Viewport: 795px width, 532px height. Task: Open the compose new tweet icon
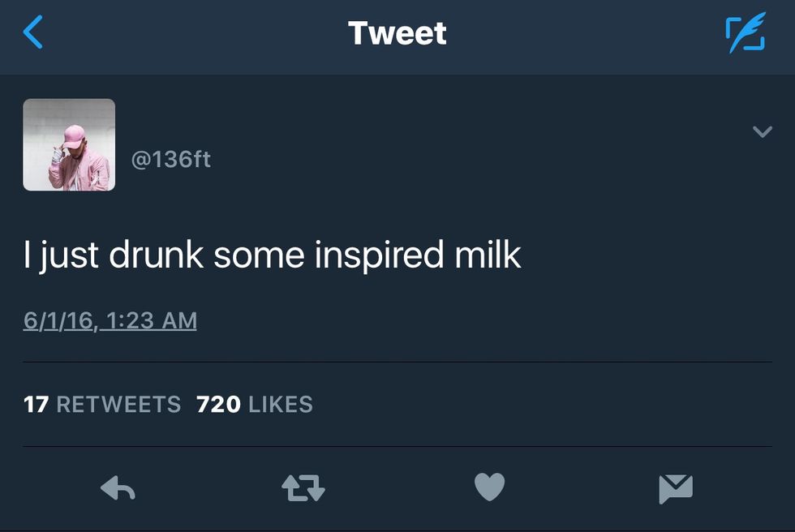(745, 34)
